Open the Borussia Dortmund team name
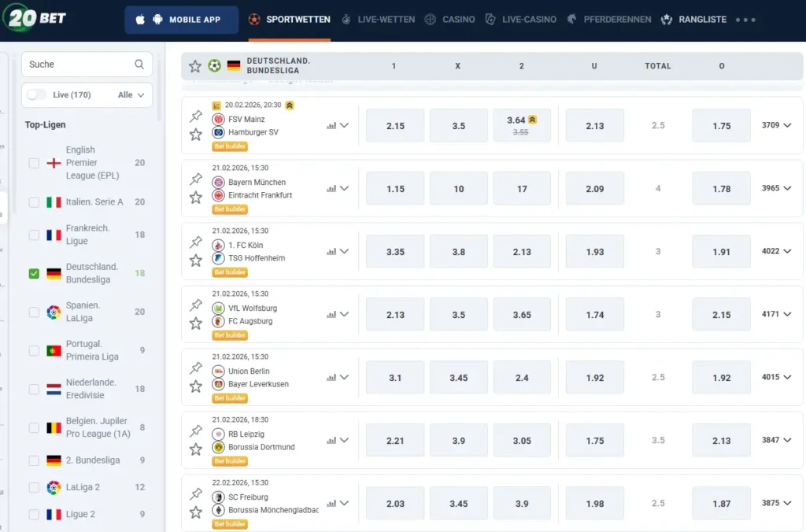Screen dimensions: 806x532 [x=261, y=447]
